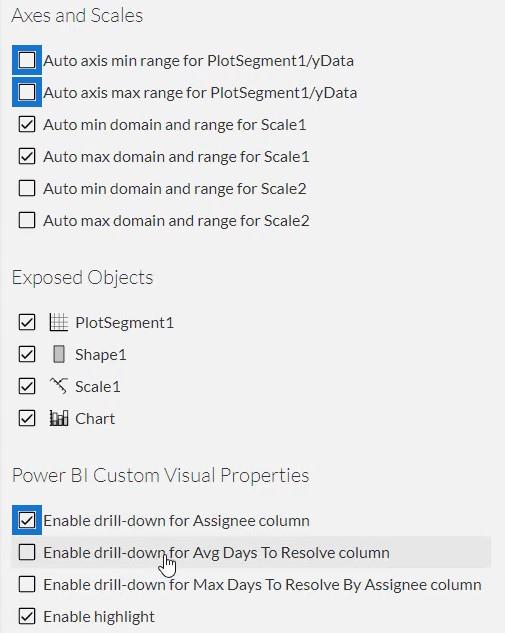Click the Chart bar-chart icon
The height and width of the screenshot is (633, 505).
tap(59, 418)
